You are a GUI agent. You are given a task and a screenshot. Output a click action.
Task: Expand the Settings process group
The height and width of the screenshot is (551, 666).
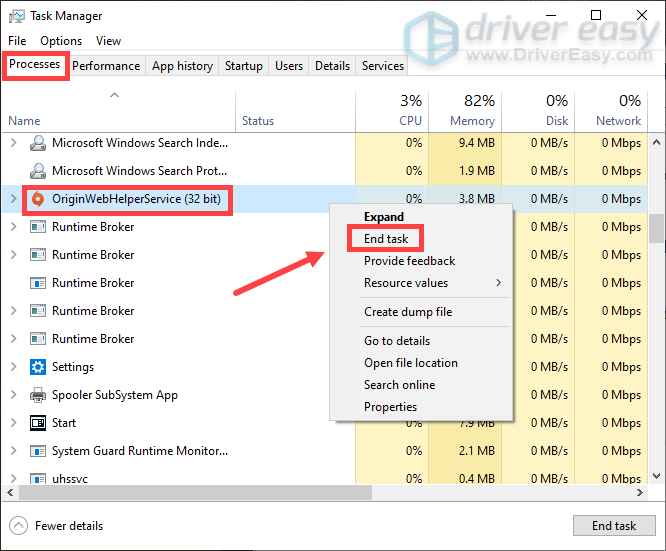(x=13, y=367)
